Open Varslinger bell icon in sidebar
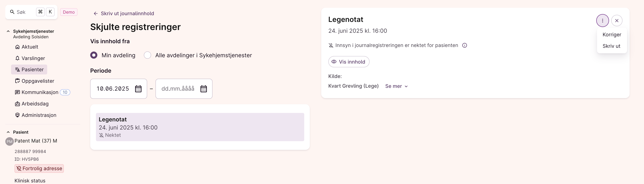This screenshot has height=184, width=644. pyautogui.click(x=17, y=58)
